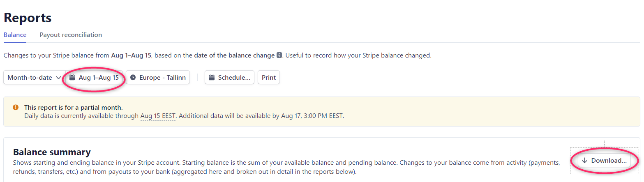Click the orange warning icon in partial month notice
Viewport: 644px width, 182px height.
16,108
